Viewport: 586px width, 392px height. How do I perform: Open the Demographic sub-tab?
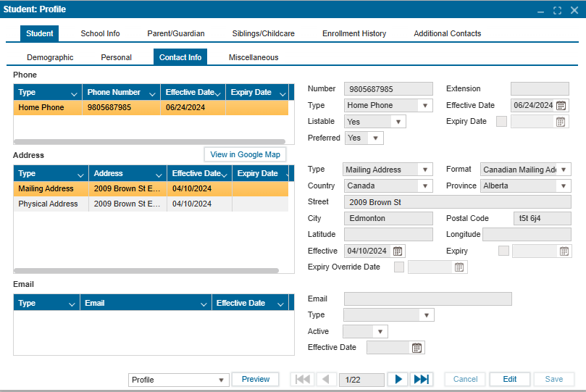50,57
